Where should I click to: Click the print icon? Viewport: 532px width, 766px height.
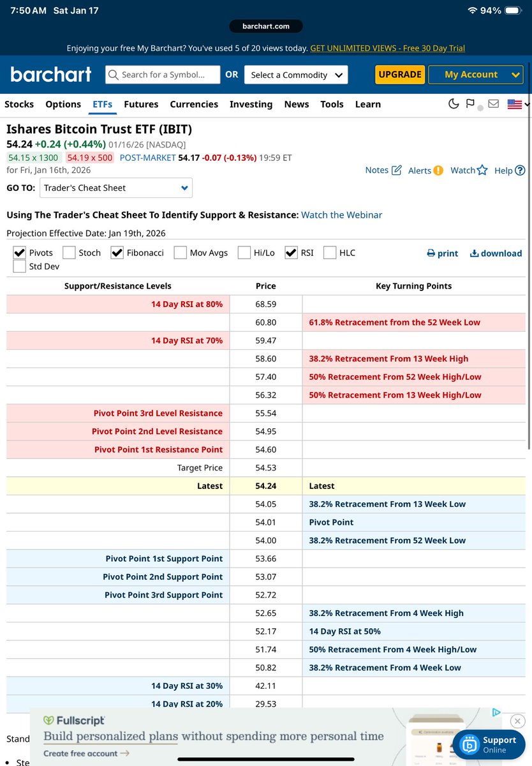coord(432,253)
